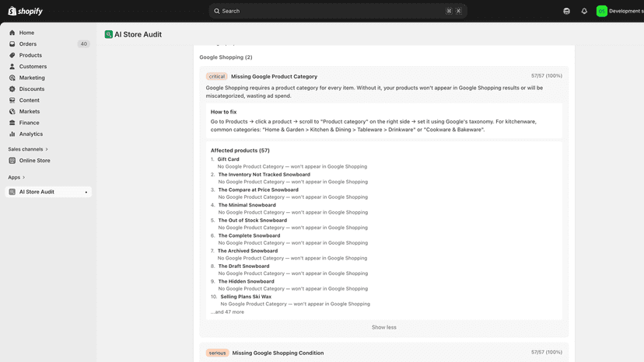This screenshot has height=362, width=644.
Task: Click the Products tag icon
Action: click(12, 55)
